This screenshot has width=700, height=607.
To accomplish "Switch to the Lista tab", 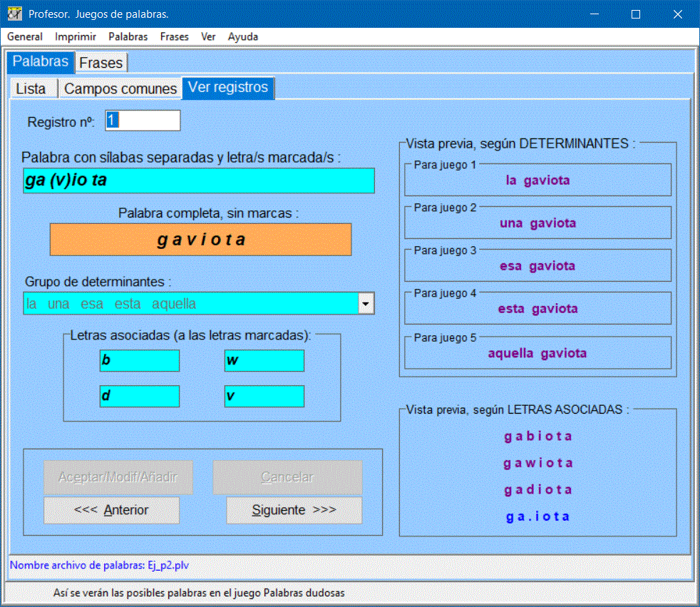I will click(x=31, y=88).
